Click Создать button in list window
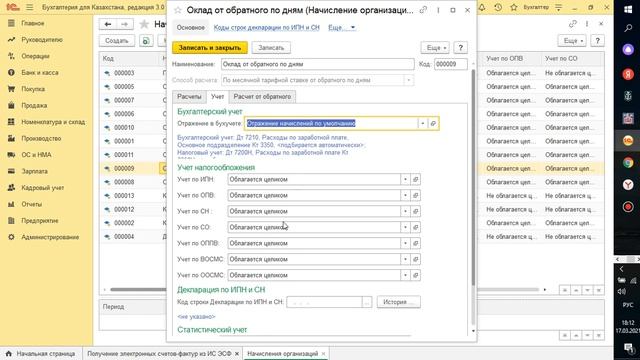Screen dimensions: 640x360 [117, 41]
